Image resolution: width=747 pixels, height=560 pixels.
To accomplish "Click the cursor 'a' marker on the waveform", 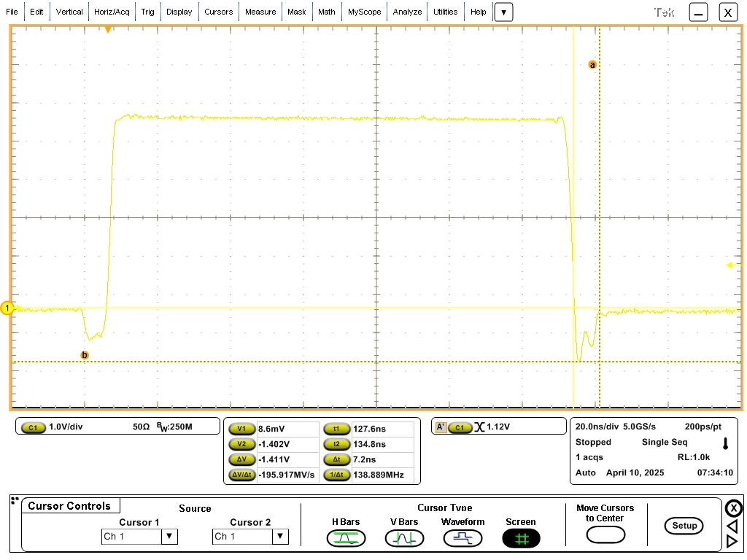I will coord(592,65).
